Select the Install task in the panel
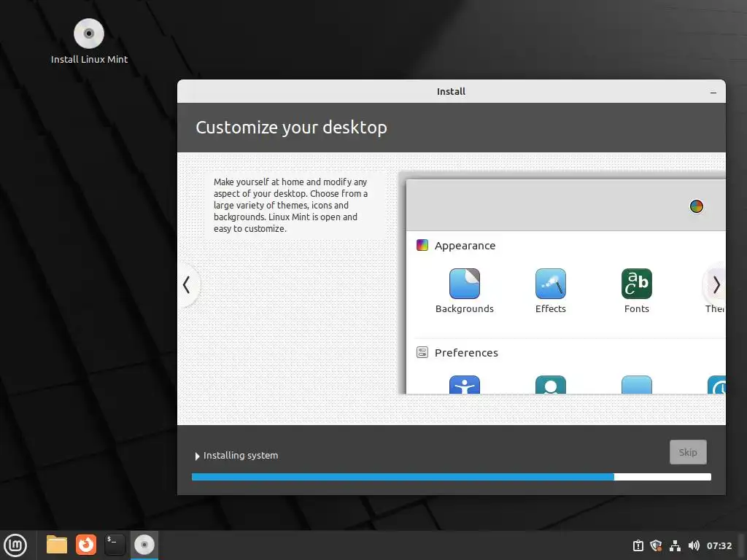Image resolution: width=747 pixels, height=560 pixels. click(144, 545)
